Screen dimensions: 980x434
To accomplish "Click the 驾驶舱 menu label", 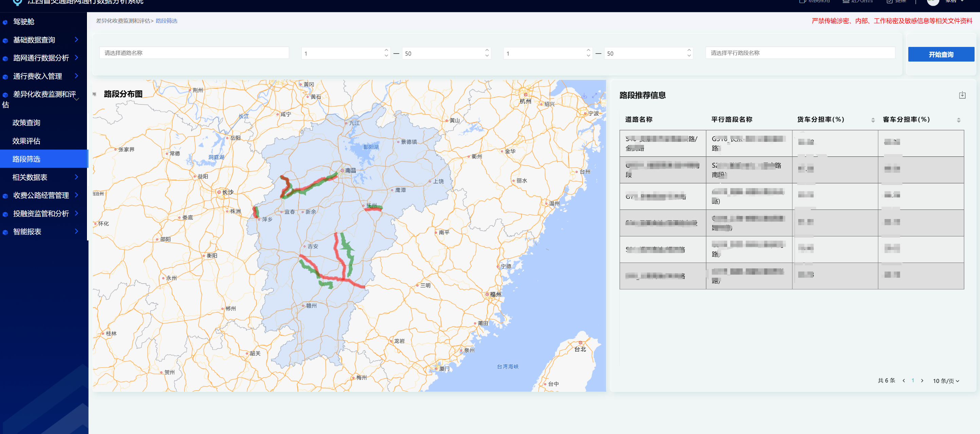I will [x=23, y=22].
